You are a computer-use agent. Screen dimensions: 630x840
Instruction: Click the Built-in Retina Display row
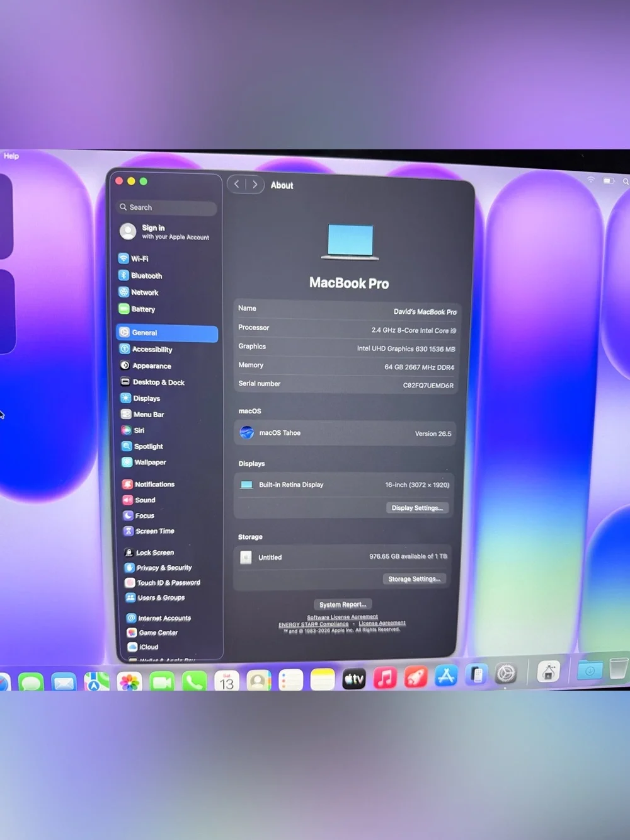(x=344, y=485)
